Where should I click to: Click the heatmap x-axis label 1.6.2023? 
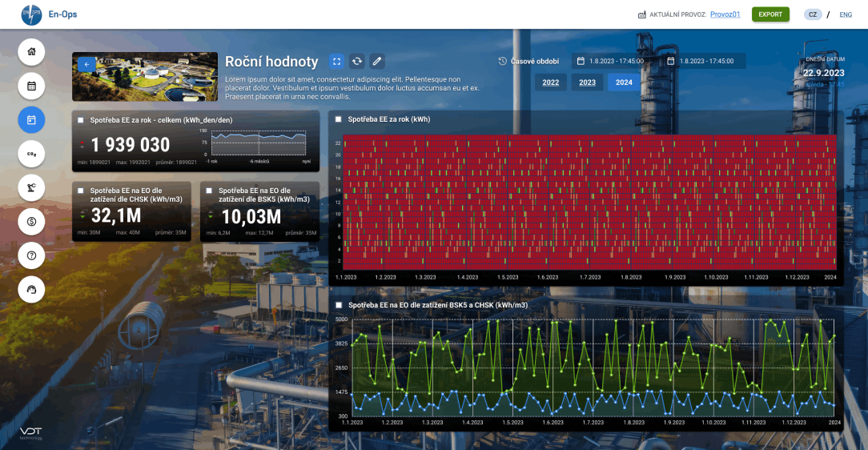tap(547, 277)
